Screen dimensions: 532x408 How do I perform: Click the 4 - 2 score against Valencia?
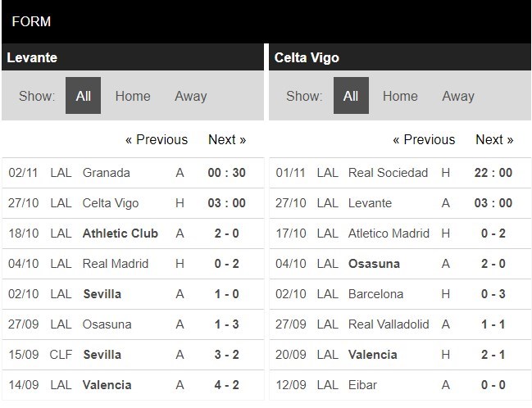226,385
